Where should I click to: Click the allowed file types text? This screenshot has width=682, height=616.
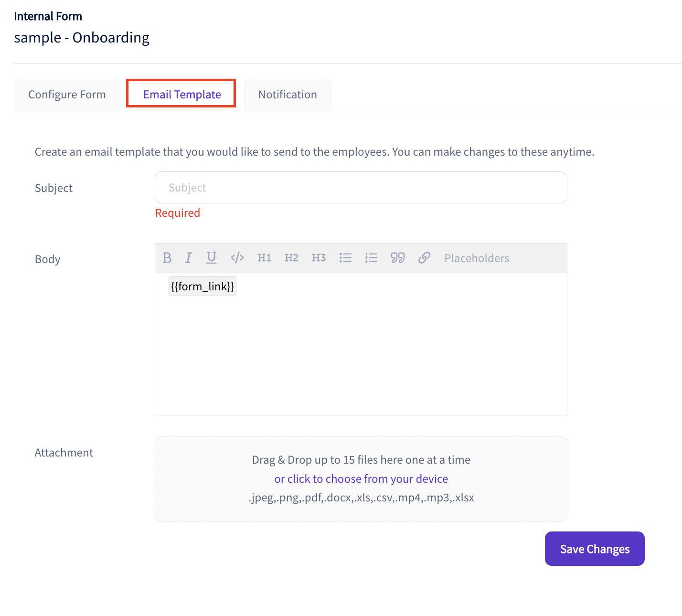pyautogui.click(x=361, y=498)
